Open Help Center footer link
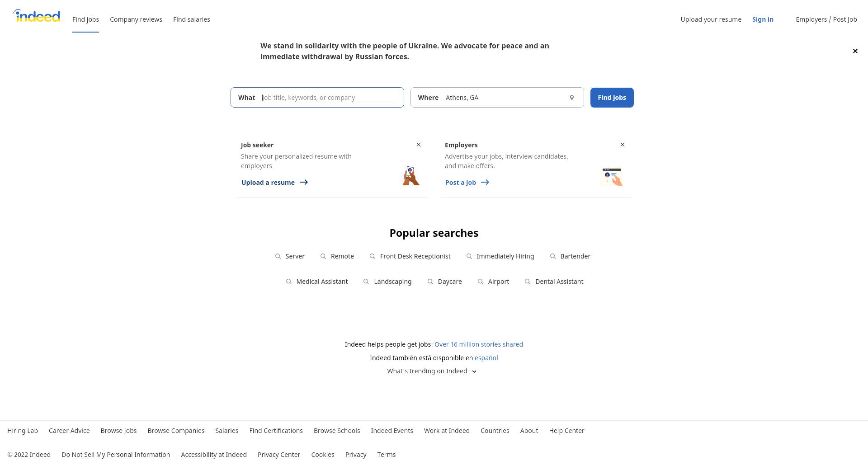The height and width of the screenshot is (470, 868). point(567,431)
